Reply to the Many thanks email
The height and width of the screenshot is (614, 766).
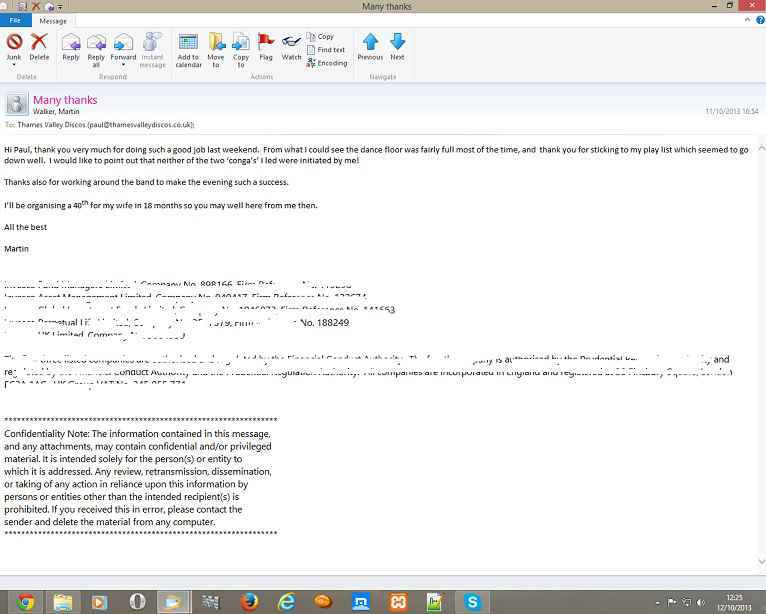click(71, 42)
